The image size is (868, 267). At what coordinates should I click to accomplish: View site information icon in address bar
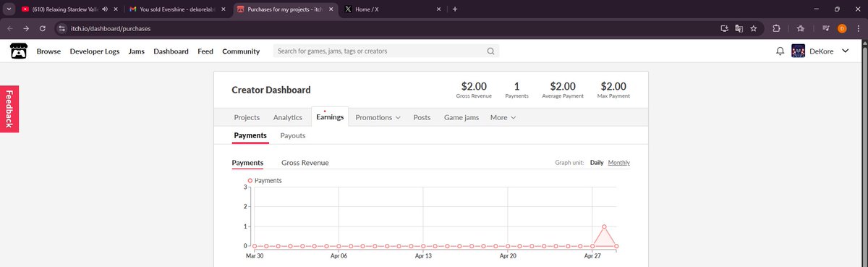[x=63, y=28]
